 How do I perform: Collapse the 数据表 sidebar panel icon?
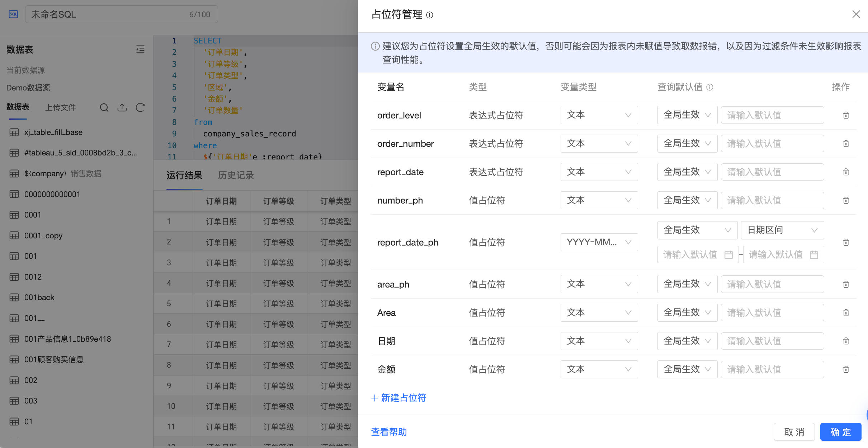(140, 50)
